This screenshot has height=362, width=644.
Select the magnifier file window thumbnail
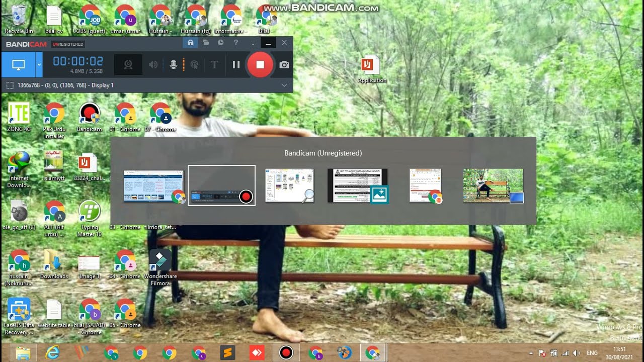[x=289, y=186]
